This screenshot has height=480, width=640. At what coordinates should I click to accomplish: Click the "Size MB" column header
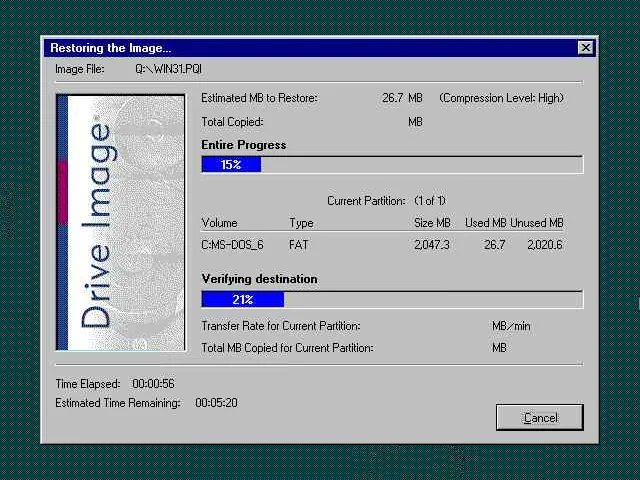[432, 223]
